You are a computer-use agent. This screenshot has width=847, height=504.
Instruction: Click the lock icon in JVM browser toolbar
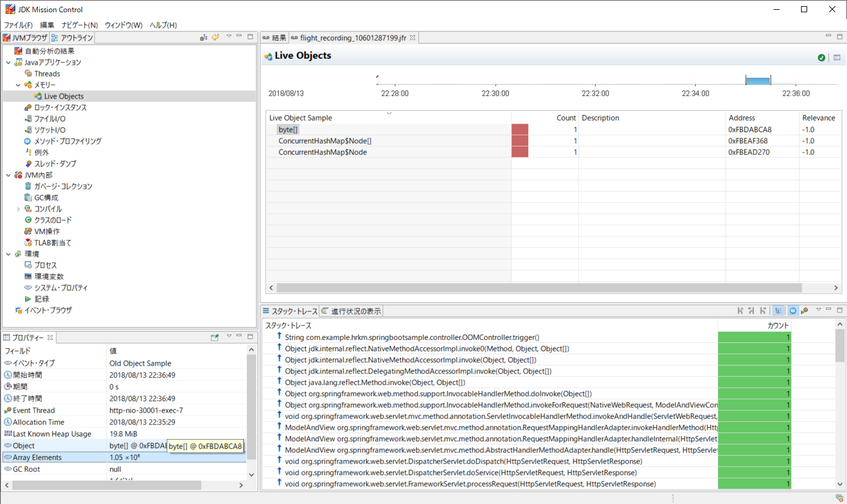tap(202, 37)
